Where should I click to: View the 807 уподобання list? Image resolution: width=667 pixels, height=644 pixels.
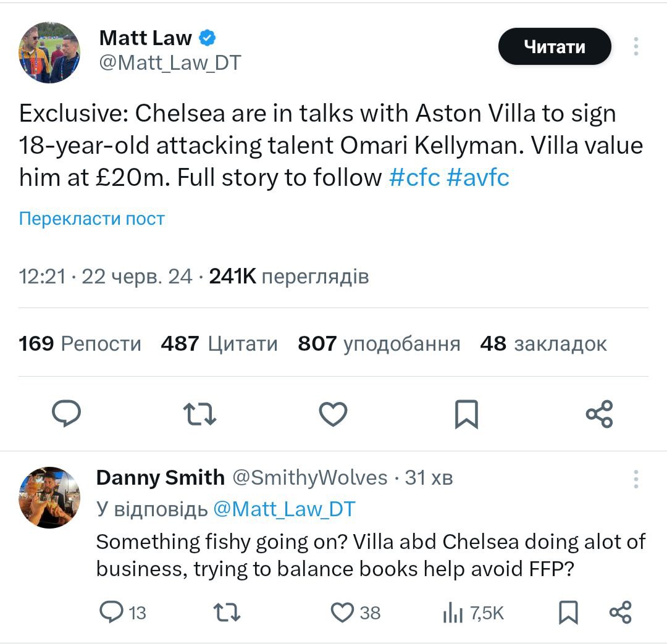(379, 343)
